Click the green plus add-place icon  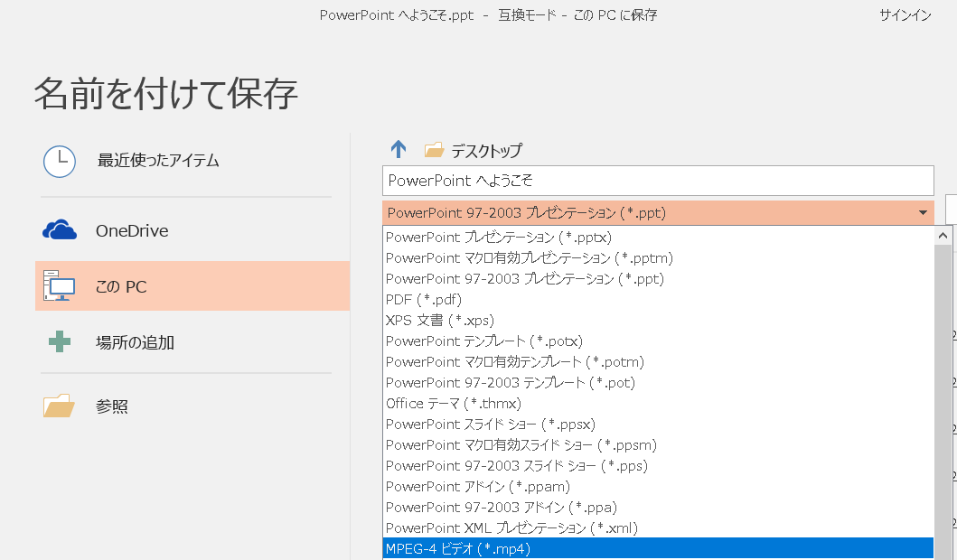click(x=60, y=341)
